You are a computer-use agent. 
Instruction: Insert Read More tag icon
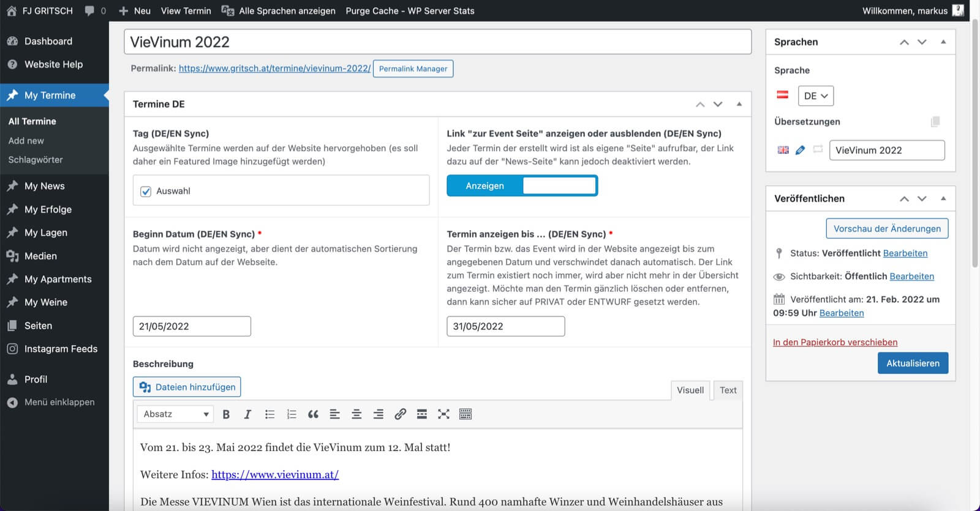pyautogui.click(x=422, y=414)
